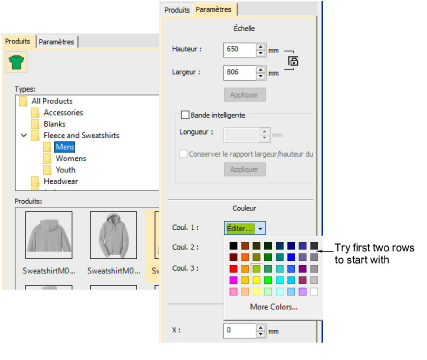
Task: Click Appliquer button under Largeur
Action: coord(245,95)
